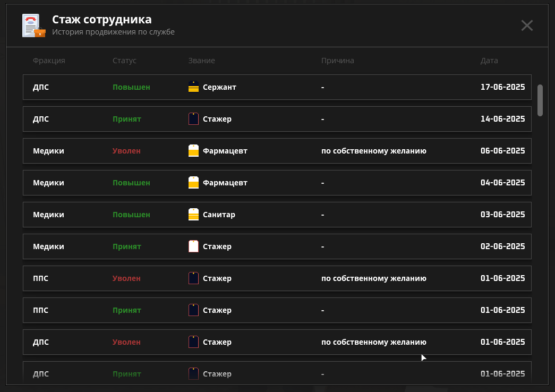The width and height of the screenshot is (555, 392).
Task: Click the rank icon in the 14-06-2025 row
Action: click(x=193, y=119)
